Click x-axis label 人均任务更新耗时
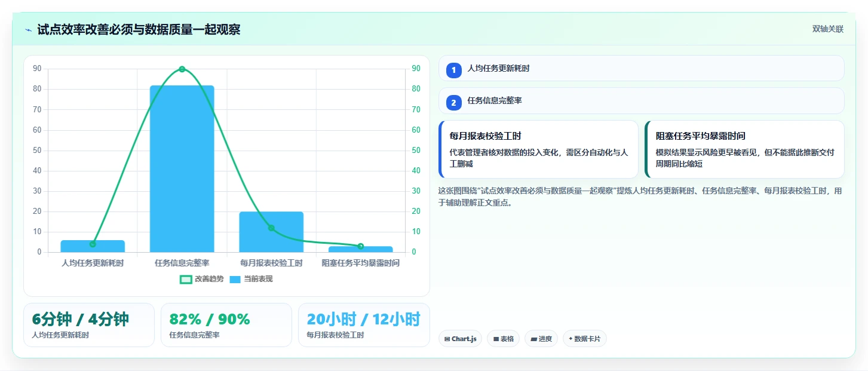Viewport: 868px width, 371px height. click(93, 263)
